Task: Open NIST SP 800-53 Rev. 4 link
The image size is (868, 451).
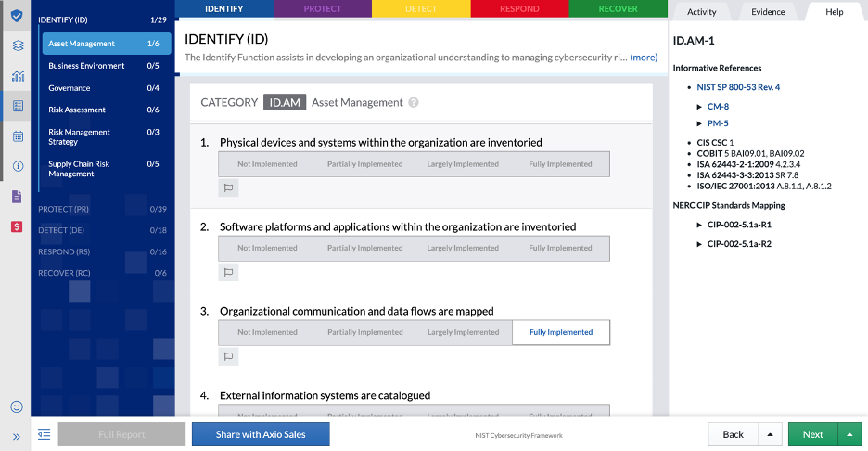Action: (x=738, y=87)
